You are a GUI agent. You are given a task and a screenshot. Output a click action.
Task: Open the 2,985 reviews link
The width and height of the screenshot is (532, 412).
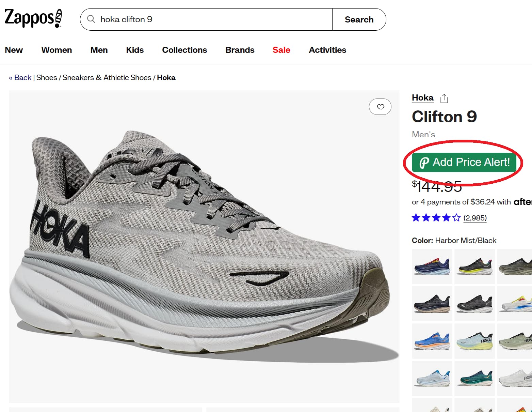[x=475, y=218]
